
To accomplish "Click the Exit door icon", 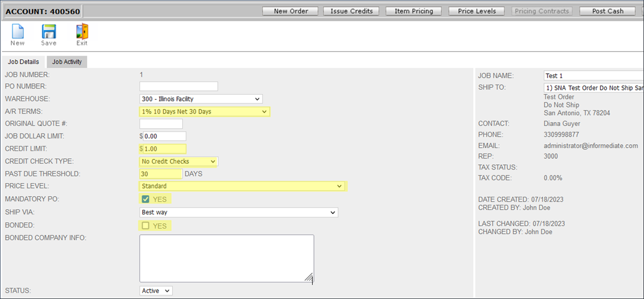I will pos(82,31).
